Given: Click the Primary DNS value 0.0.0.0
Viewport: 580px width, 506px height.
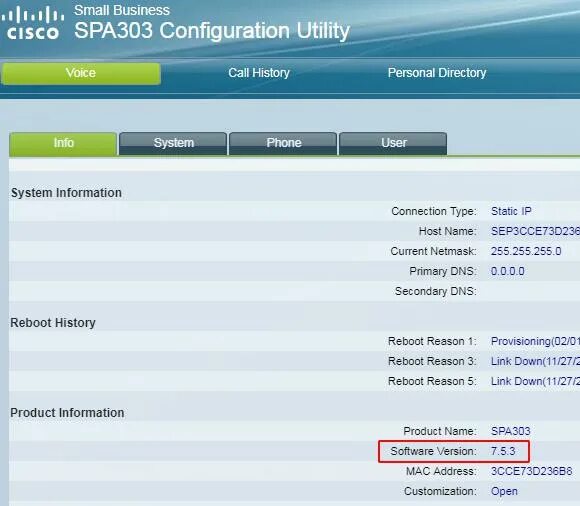Looking at the screenshot, I should 508,271.
